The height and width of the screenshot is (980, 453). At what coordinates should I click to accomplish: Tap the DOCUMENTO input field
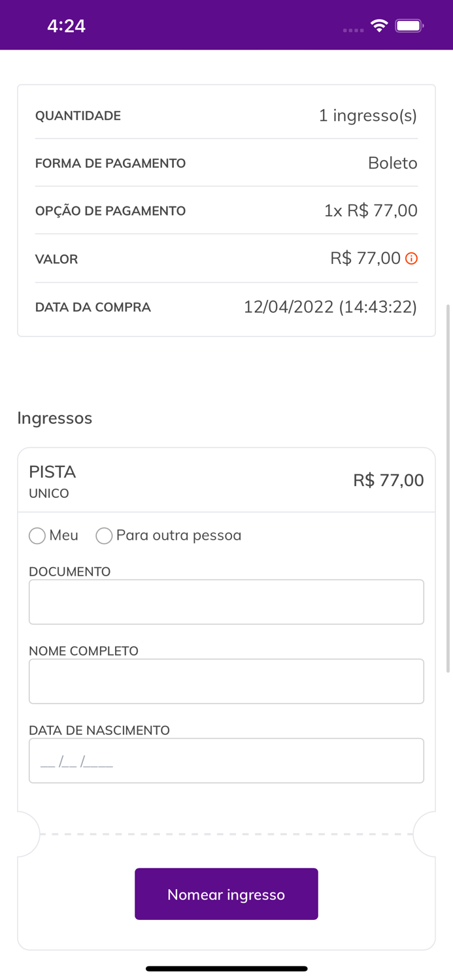(226, 601)
